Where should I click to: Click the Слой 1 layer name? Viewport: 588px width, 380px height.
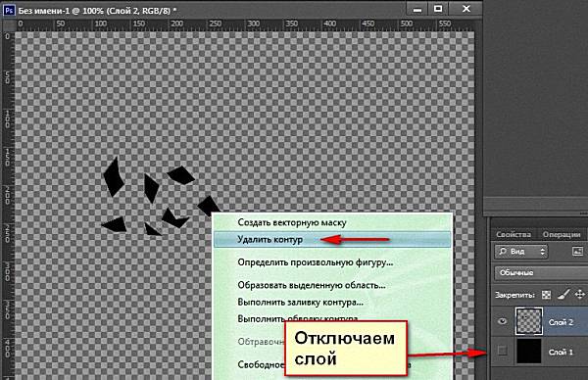coord(561,353)
